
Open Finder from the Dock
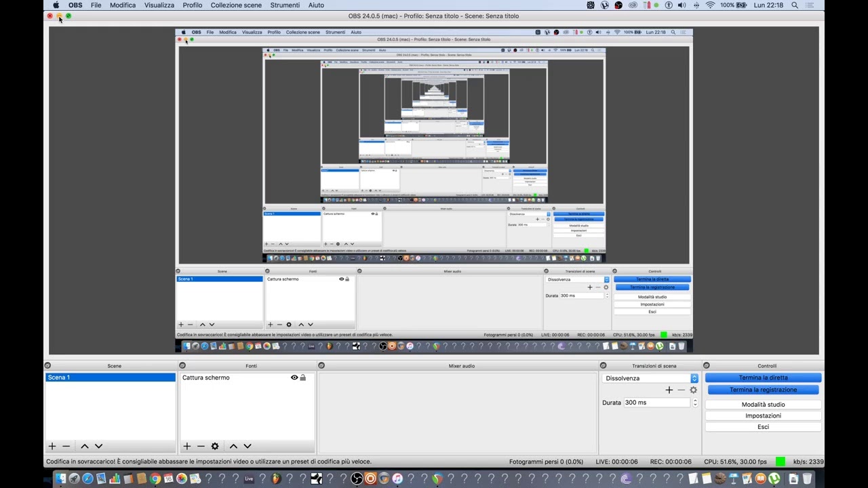60,479
